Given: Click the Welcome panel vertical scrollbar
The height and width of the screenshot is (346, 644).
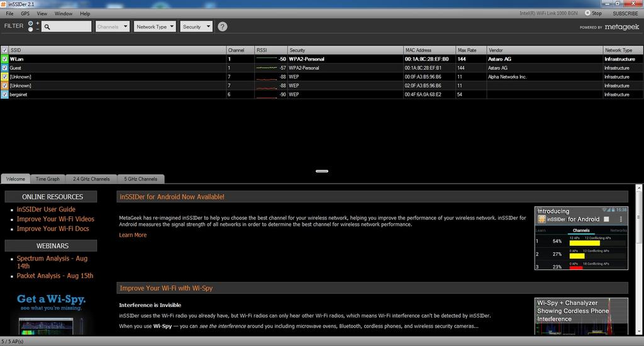Looking at the screenshot, I should click(639, 218).
